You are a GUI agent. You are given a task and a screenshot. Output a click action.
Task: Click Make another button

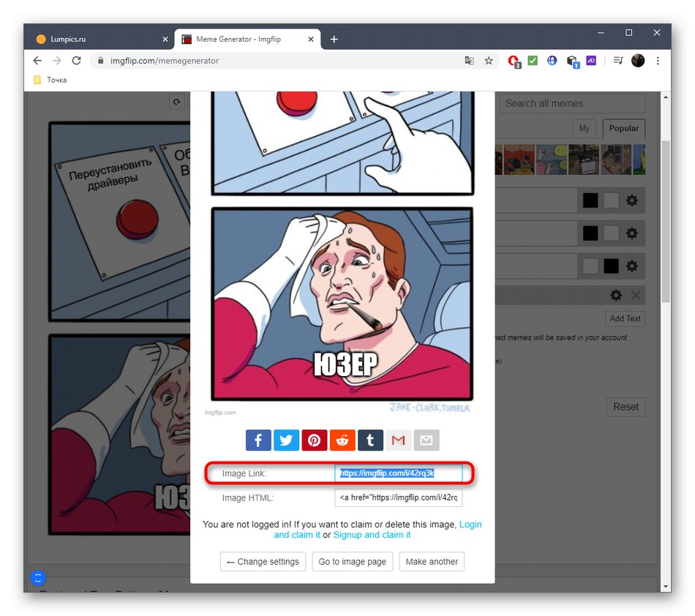(432, 561)
